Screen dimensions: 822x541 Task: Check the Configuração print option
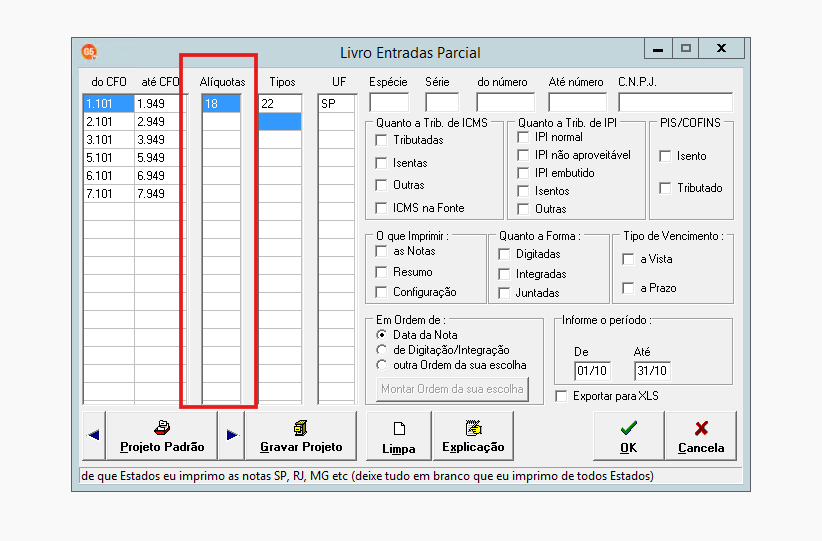click(x=382, y=292)
